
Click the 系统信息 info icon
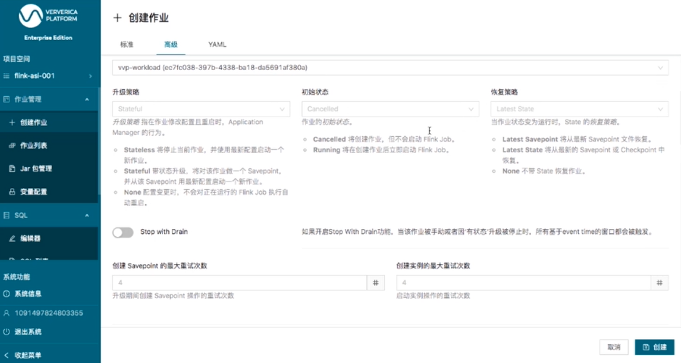coord(7,294)
